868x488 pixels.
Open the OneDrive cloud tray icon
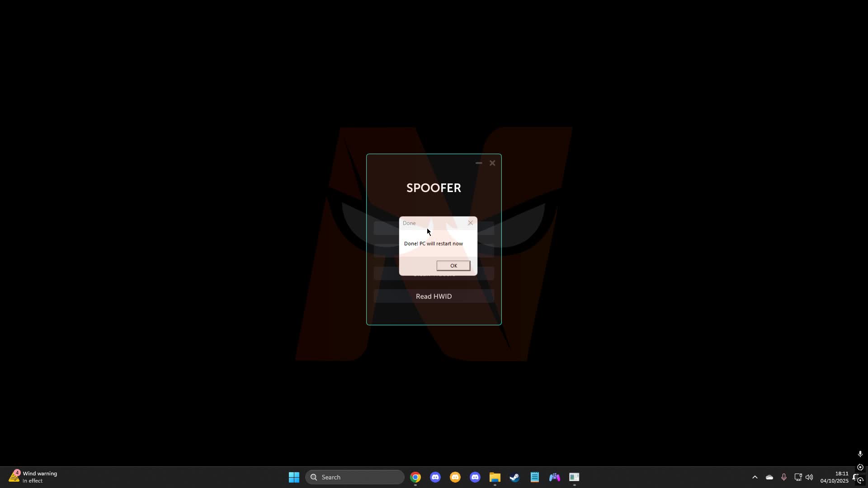click(769, 477)
